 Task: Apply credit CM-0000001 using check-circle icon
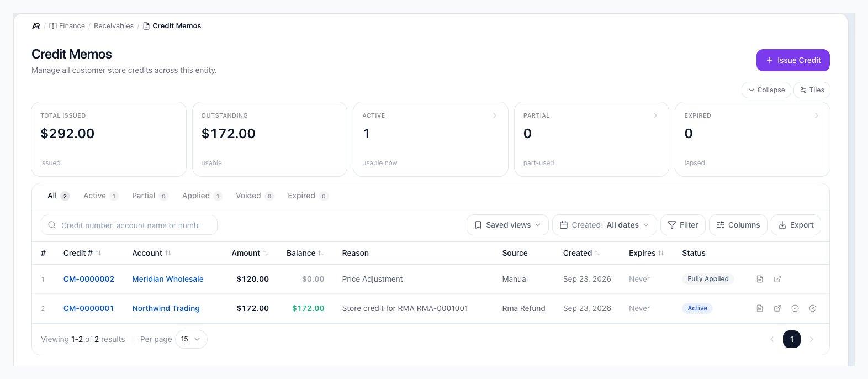(795, 308)
